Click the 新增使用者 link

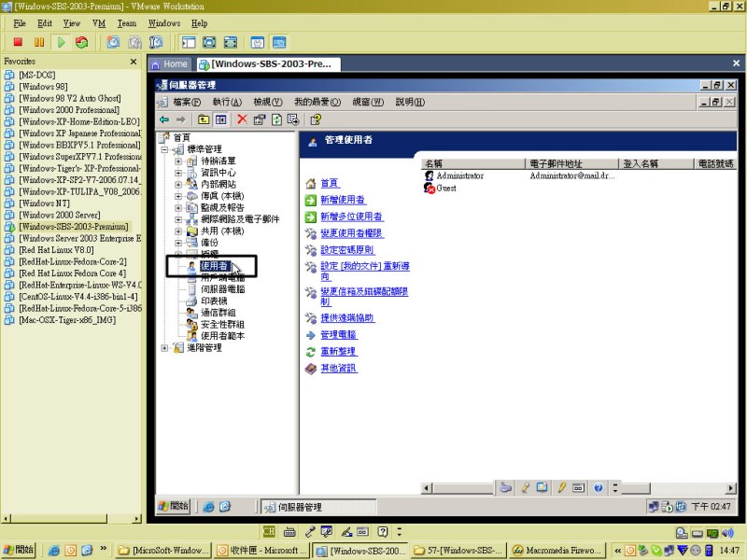[343, 200]
